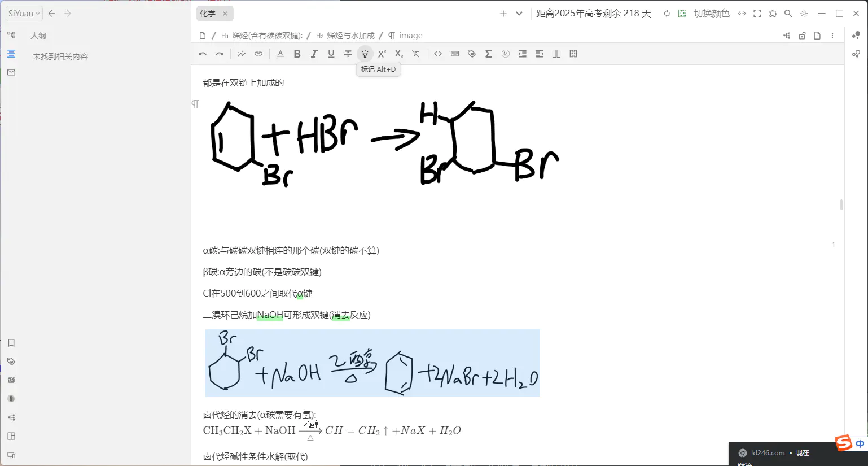Click the block reference toolbar icon

pos(242,54)
